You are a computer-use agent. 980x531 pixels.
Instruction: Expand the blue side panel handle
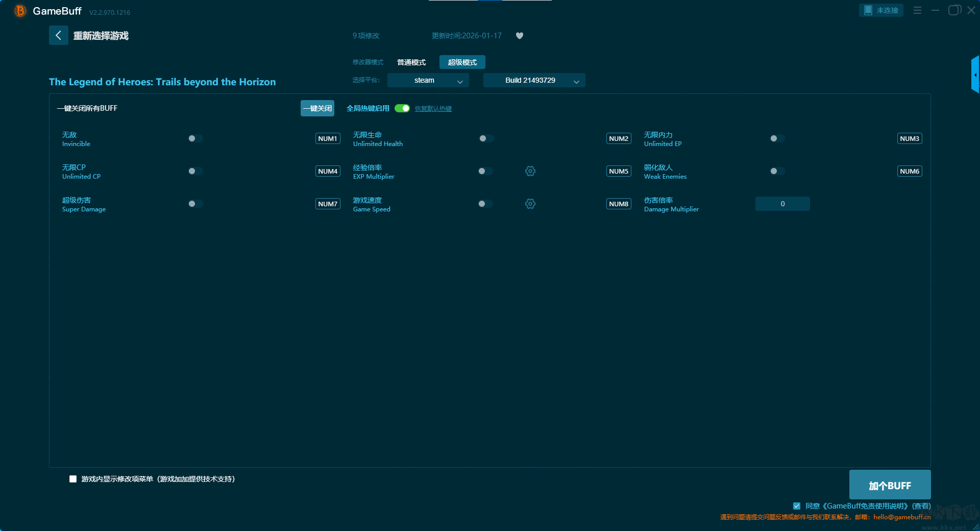pyautogui.click(x=975, y=75)
